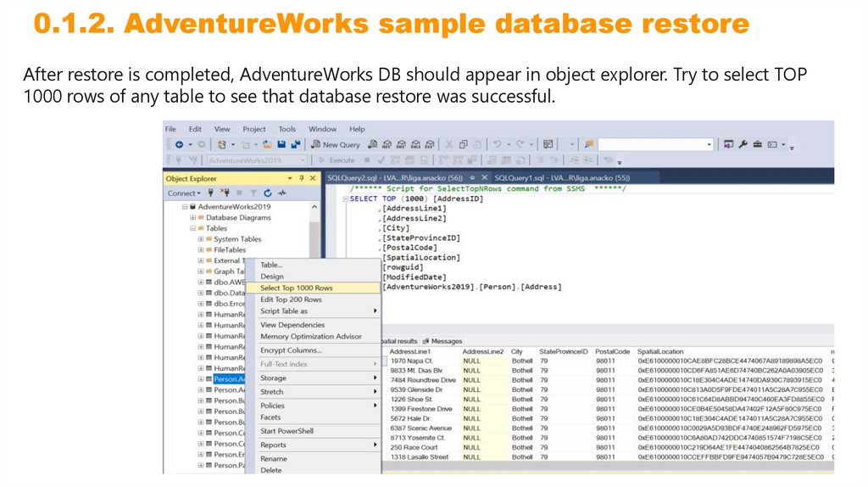Open the Script Table as submenu
The image size is (868, 487).
coord(313,311)
